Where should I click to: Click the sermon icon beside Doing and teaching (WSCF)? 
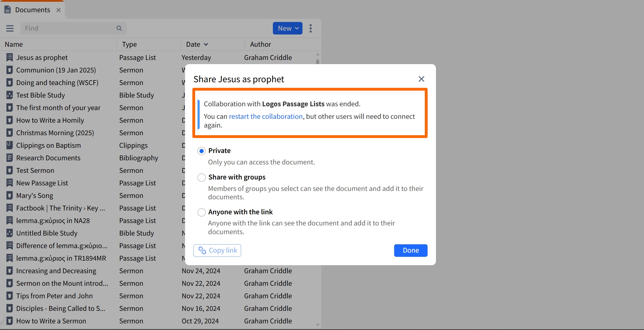[x=10, y=83]
